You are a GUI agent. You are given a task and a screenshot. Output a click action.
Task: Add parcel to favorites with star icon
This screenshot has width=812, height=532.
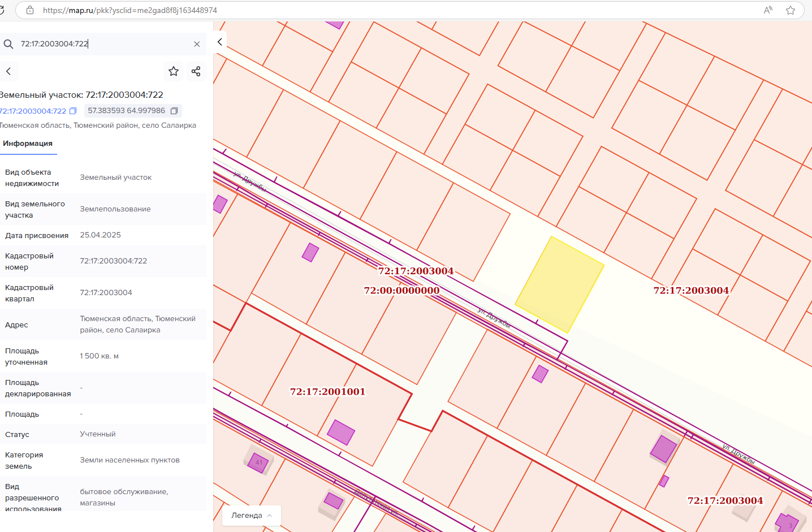point(174,71)
